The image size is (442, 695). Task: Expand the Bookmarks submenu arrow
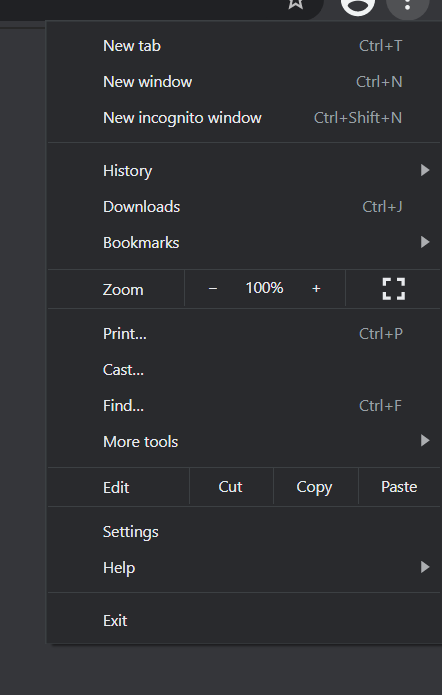[425, 242]
